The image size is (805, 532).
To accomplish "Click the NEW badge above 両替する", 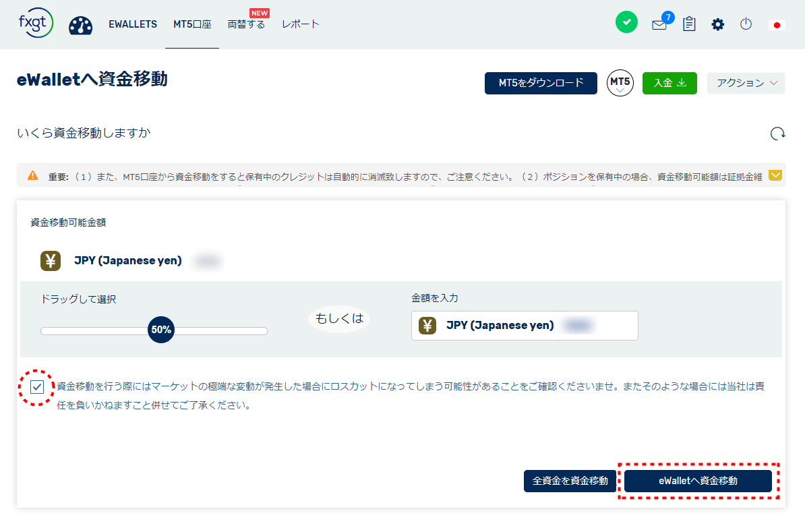I will coord(260,13).
